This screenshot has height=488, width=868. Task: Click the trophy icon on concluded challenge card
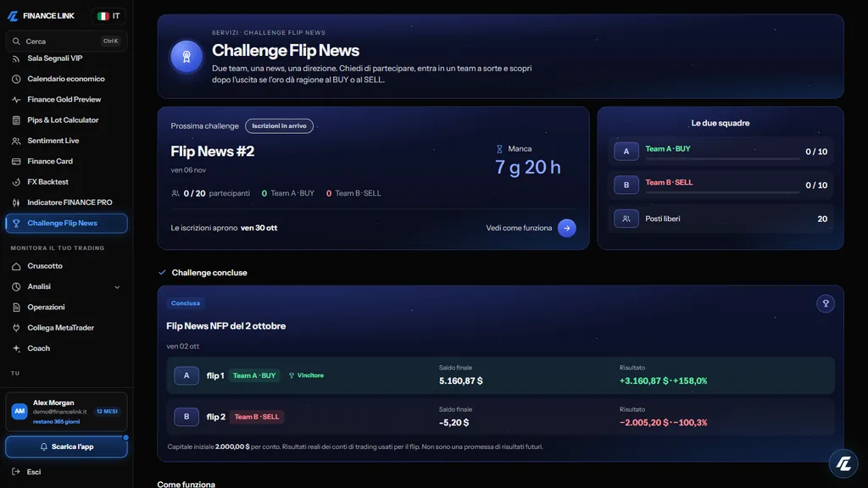[x=826, y=303]
